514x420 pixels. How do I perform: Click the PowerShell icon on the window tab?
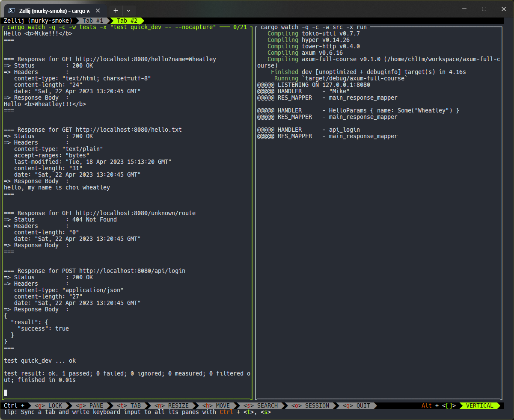[12, 10]
